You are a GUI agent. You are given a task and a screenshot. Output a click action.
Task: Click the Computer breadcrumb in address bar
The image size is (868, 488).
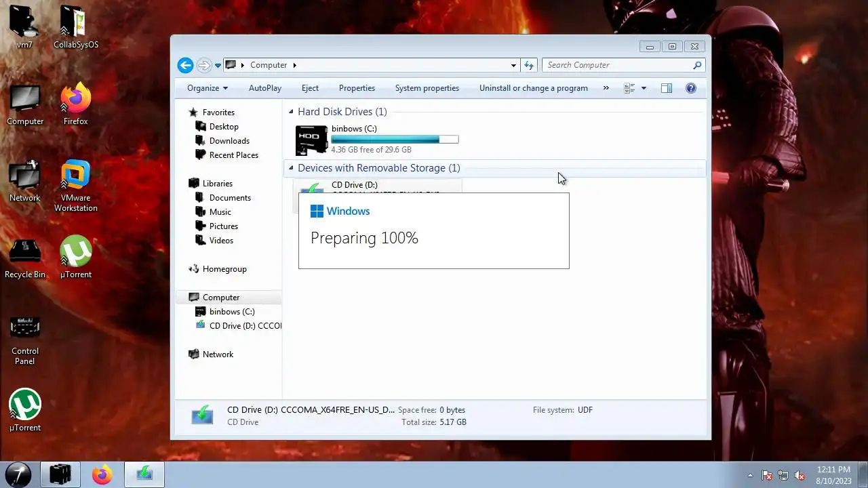click(x=269, y=65)
